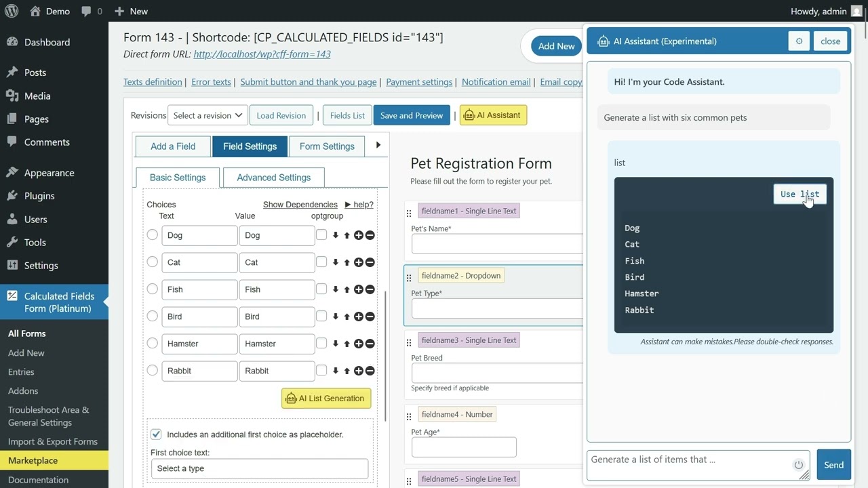
Task: Move the Rabbit choice up
Action: click(x=347, y=371)
